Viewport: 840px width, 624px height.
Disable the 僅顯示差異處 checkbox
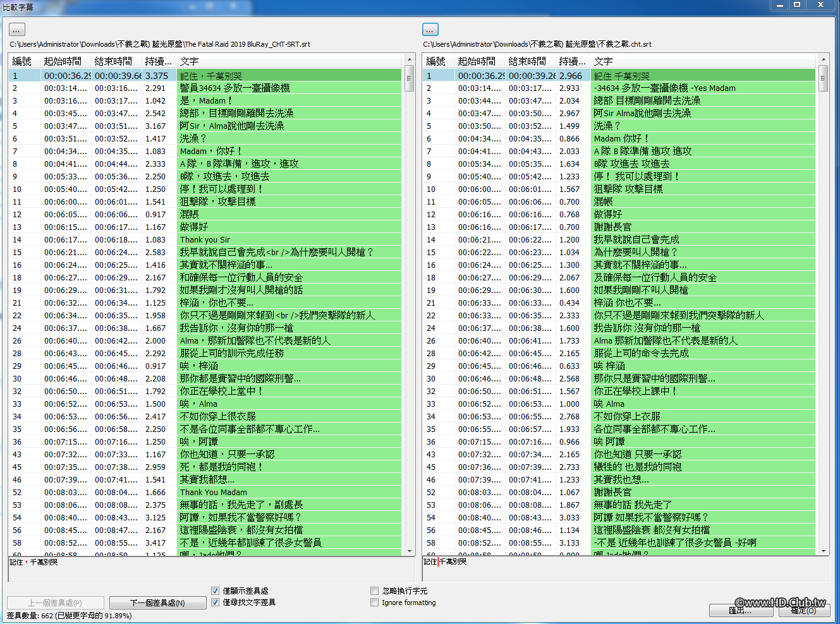click(x=216, y=591)
